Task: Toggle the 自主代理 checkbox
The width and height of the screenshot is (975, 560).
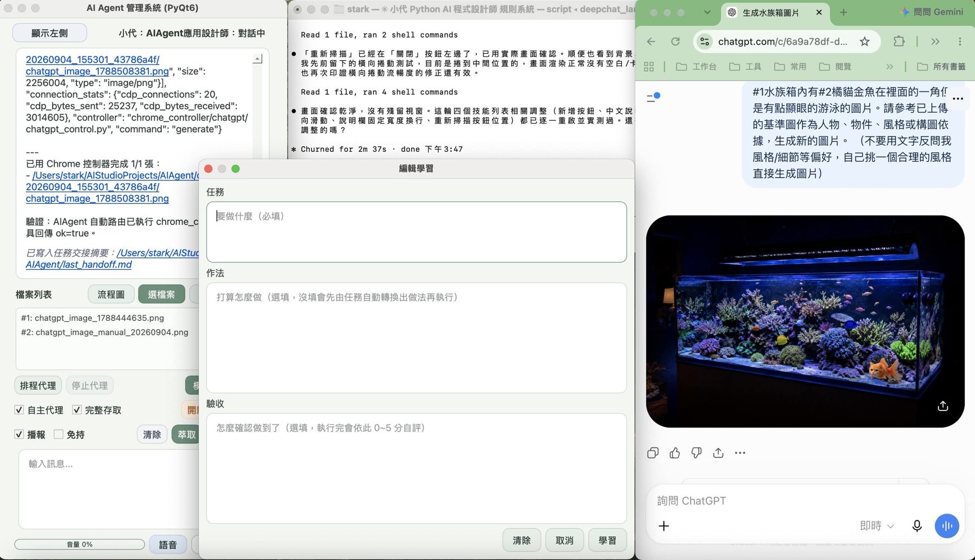Action: 19,409
